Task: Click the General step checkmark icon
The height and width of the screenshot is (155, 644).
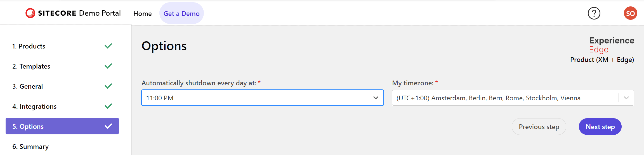Action: pos(108,86)
